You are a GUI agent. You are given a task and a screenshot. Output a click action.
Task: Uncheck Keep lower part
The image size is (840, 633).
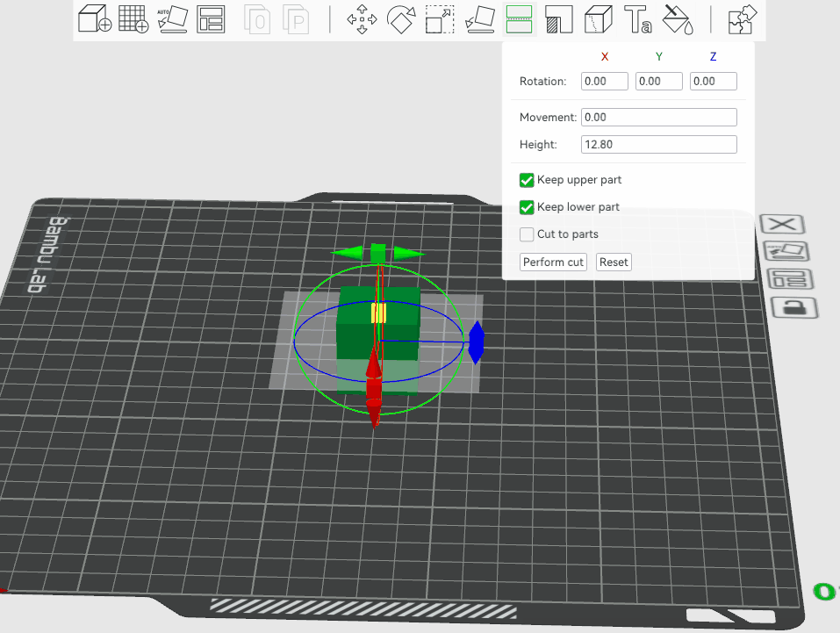(527, 207)
